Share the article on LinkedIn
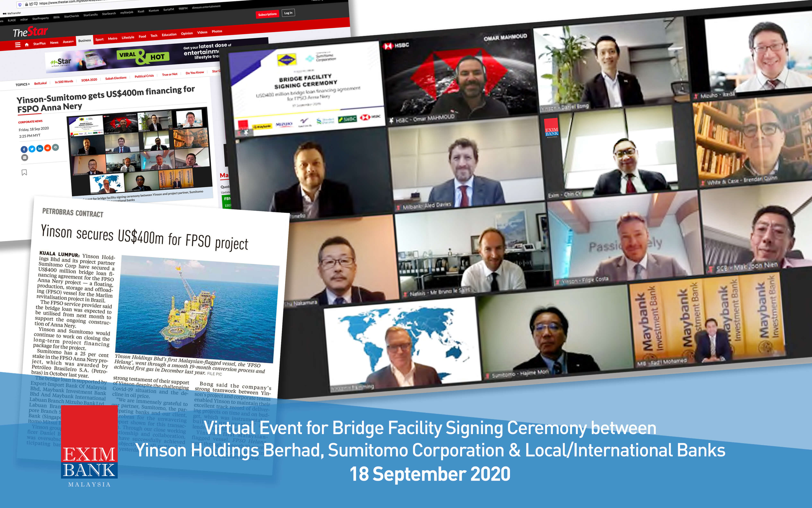The height and width of the screenshot is (508, 812). (x=40, y=148)
